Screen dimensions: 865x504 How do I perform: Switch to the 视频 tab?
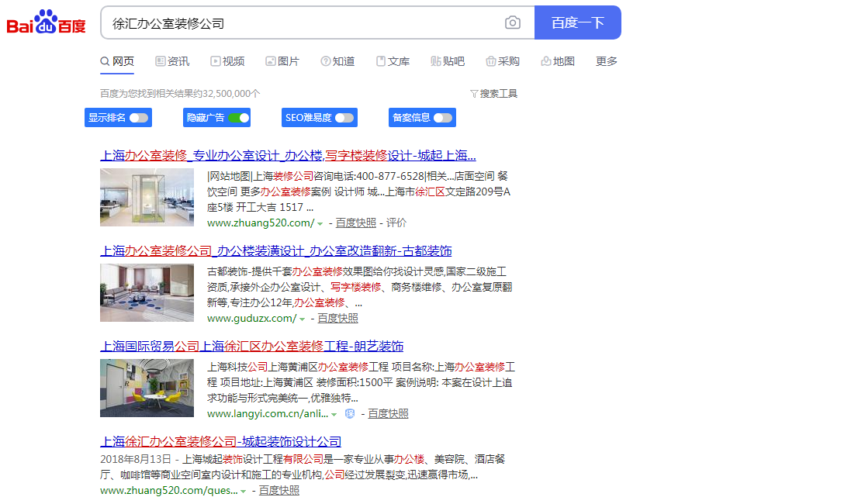click(x=227, y=61)
